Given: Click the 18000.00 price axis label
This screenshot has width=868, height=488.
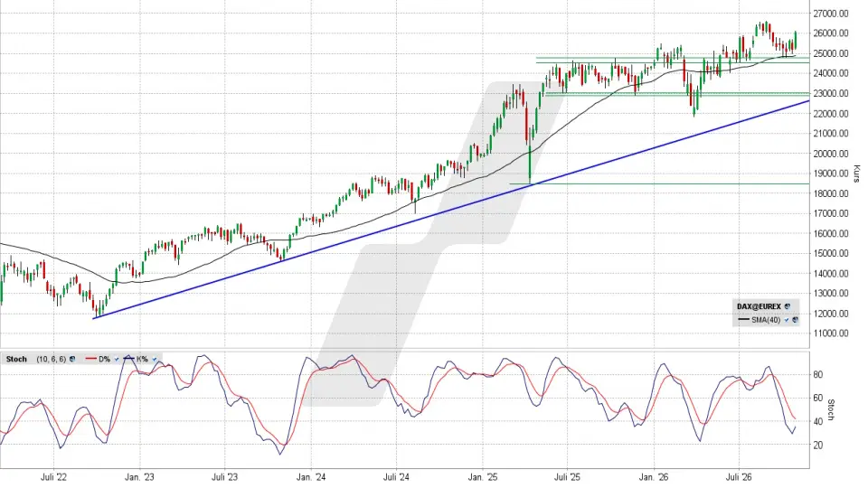Looking at the screenshot, I should [x=830, y=193].
